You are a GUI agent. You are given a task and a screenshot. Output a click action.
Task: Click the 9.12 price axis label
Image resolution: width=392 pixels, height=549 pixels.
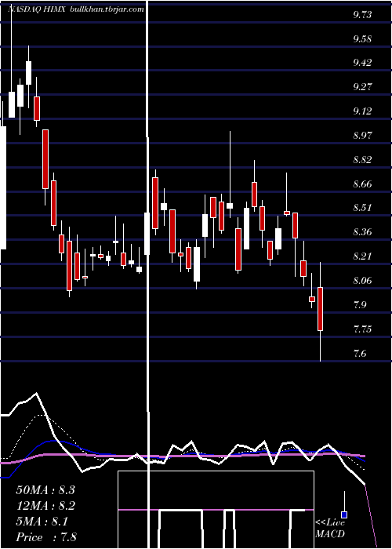click(362, 111)
